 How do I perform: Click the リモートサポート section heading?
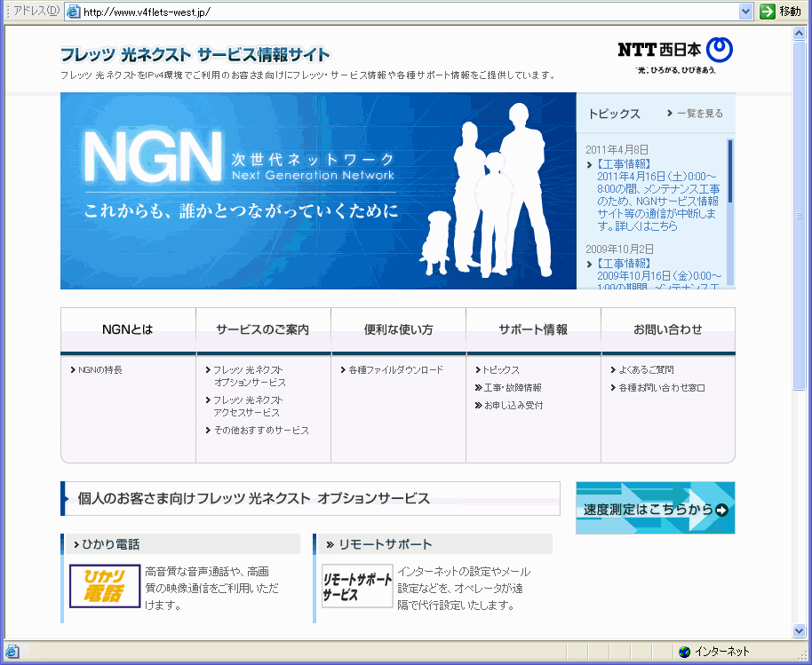(x=386, y=544)
